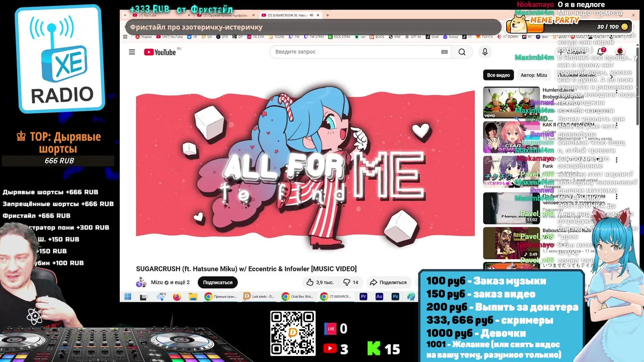644x362 pixels.
Task: Dislike the SUGARCRUSH video
Action: [x=351, y=283]
